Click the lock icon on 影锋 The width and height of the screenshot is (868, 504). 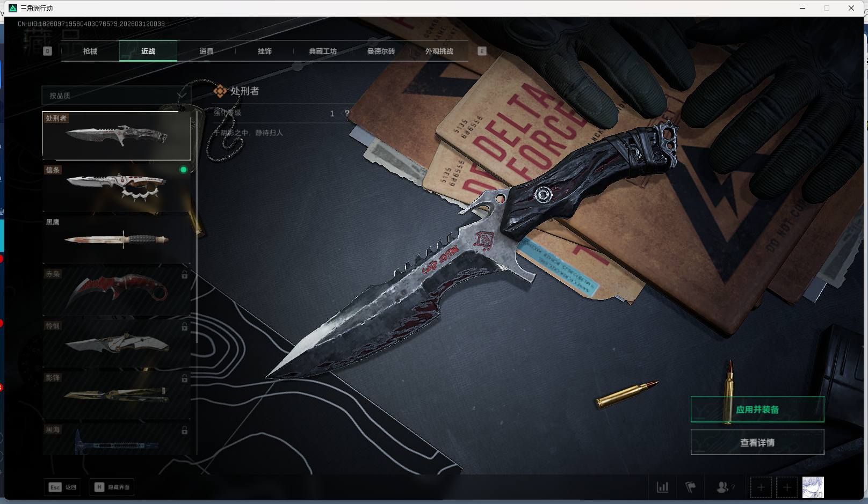coord(184,379)
